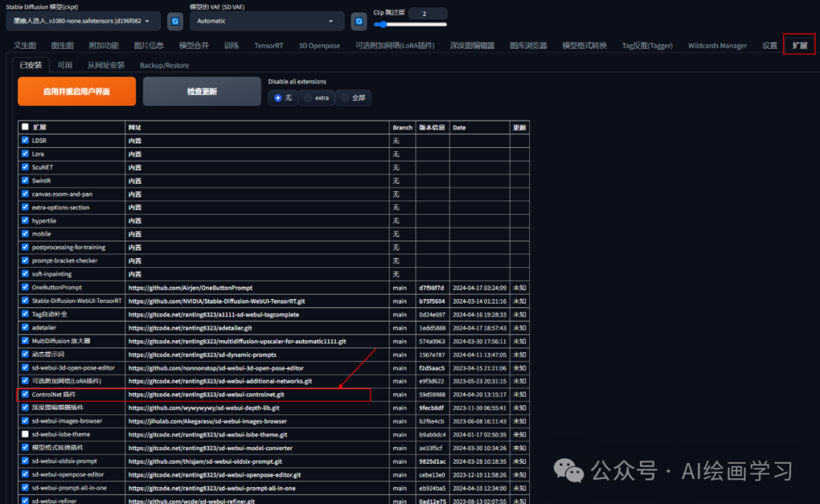Click the 检查更新 button
820x504 pixels.
[x=202, y=92]
